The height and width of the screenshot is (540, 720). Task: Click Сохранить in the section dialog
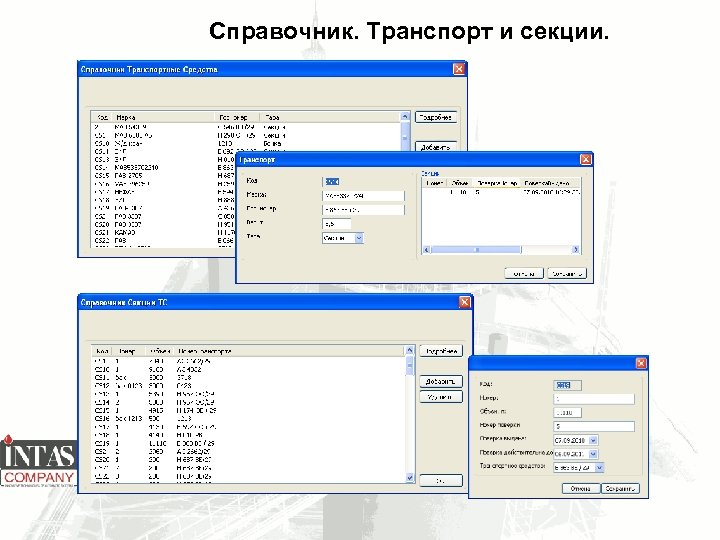(x=620, y=489)
